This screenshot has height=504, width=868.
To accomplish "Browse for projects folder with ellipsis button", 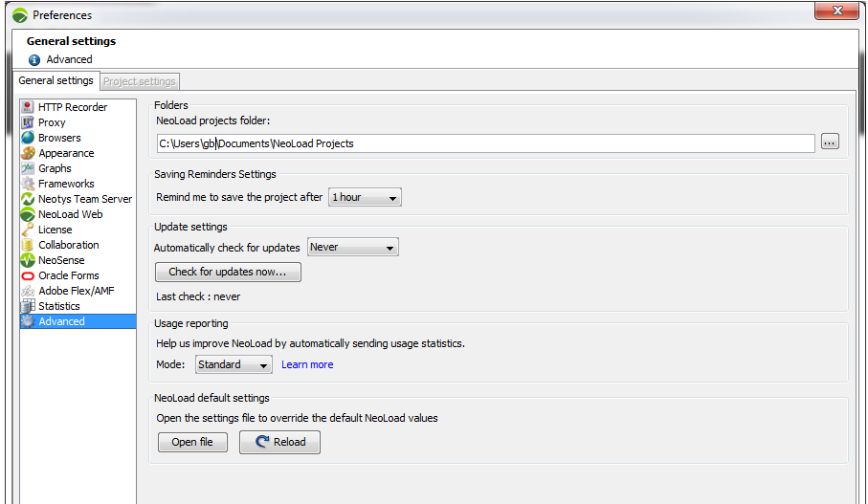I will [x=830, y=142].
